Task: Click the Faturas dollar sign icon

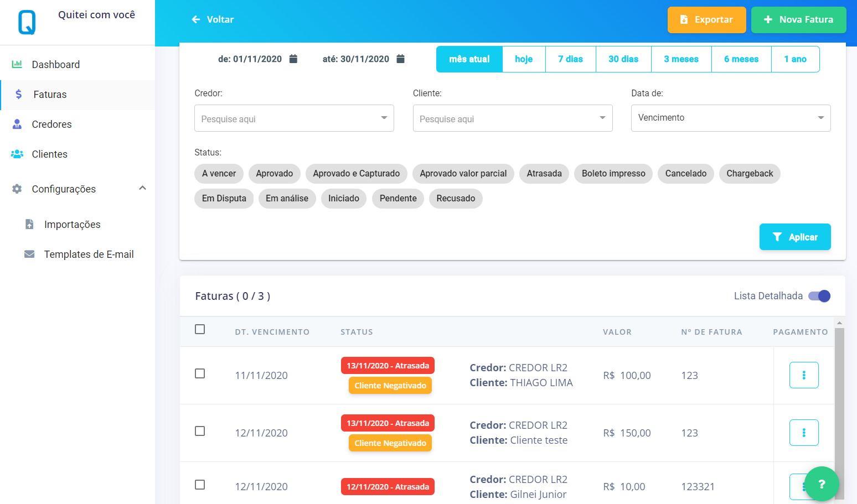Action: point(19,94)
